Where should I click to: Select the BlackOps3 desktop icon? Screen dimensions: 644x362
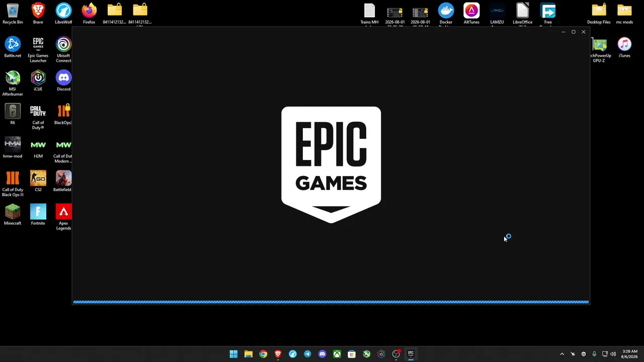click(x=63, y=114)
